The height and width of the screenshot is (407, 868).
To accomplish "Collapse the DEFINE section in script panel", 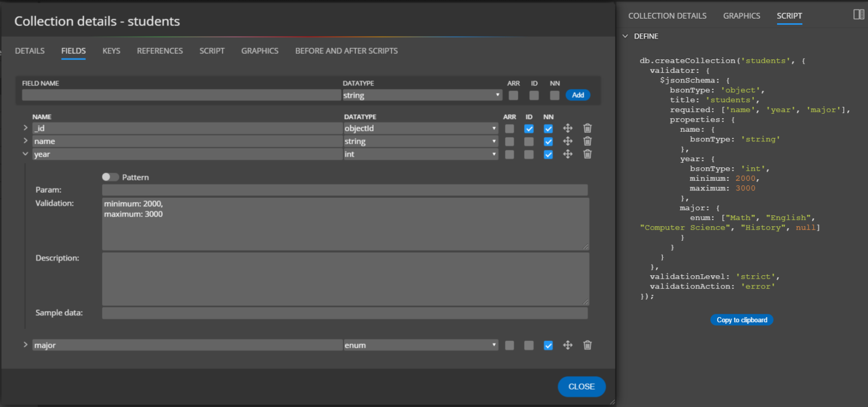I will [625, 36].
